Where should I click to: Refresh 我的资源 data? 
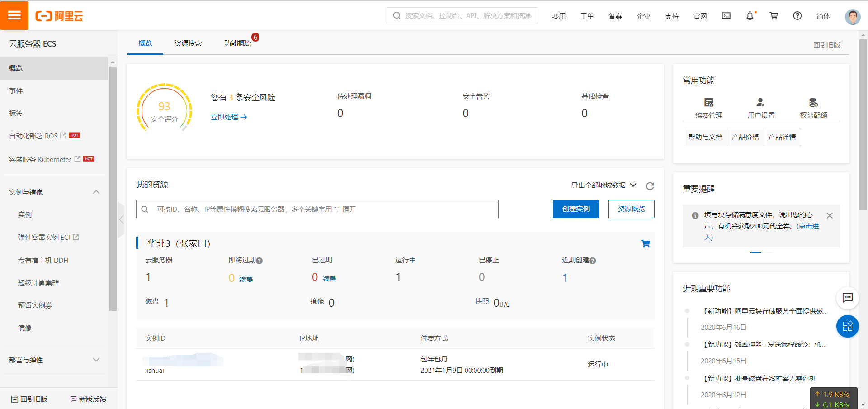tap(650, 186)
